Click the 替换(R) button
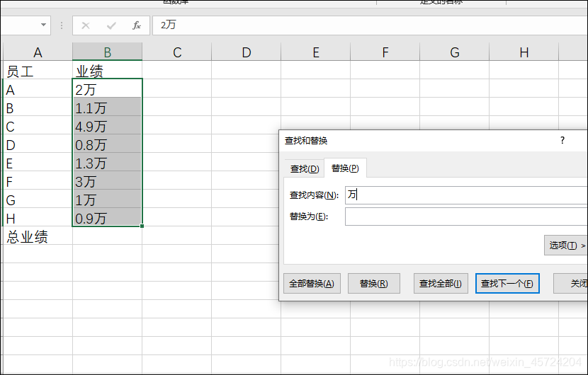The height and width of the screenshot is (375, 588). (374, 284)
